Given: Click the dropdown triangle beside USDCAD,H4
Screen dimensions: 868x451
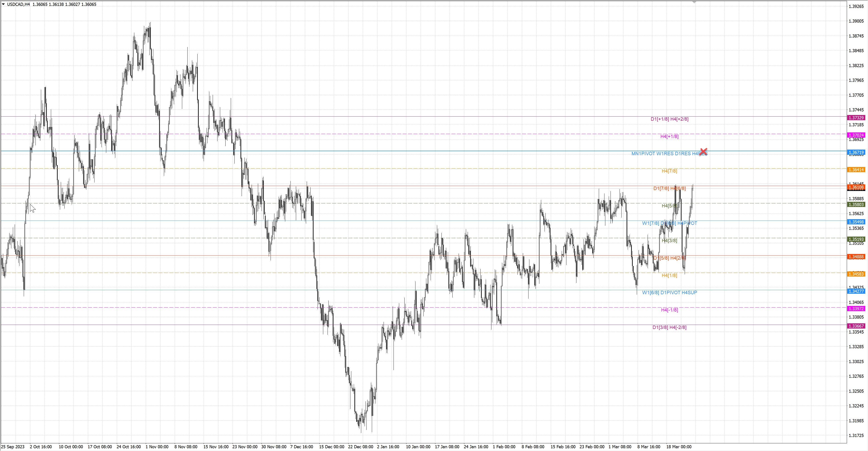Looking at the screenshot, I should click(x=3, y=4).
